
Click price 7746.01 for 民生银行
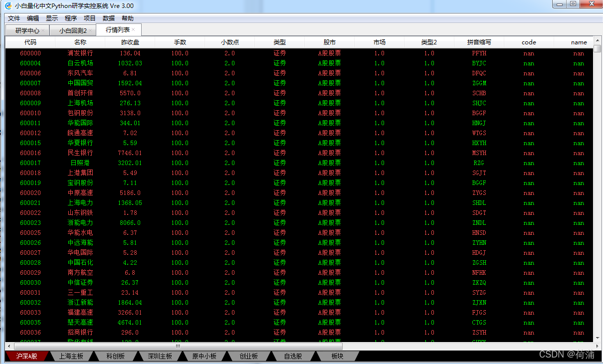point(130,153)
